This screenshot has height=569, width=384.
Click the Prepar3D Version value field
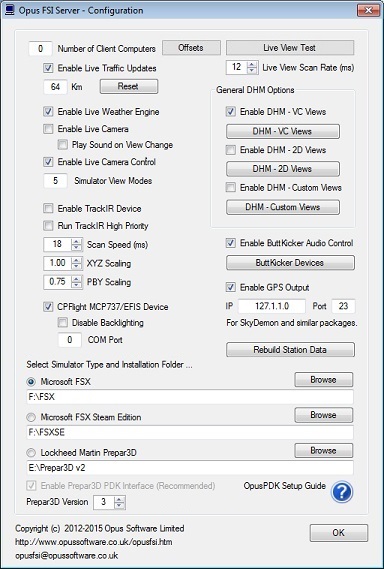pyautogui.click(x=104, y=502)
